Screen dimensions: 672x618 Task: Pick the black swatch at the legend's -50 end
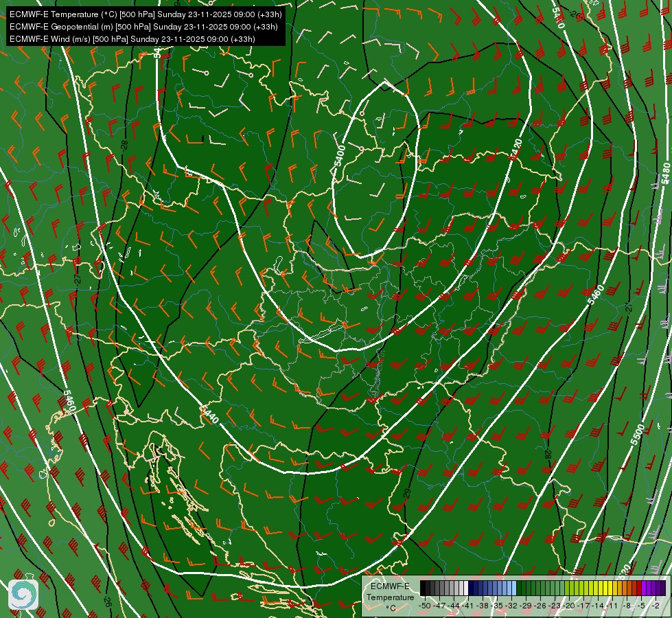coord(423,588)
